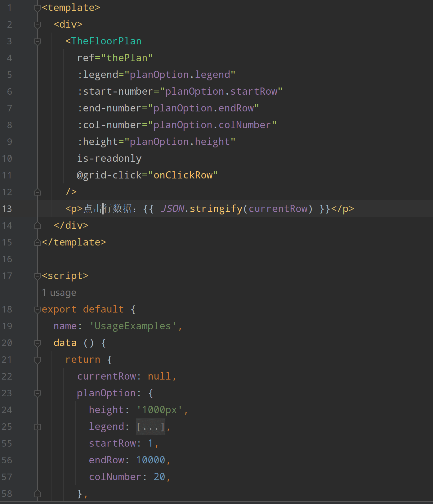Click line number 13 in the gutter
The height and width of the screenshot is (504, 433).
tap(7, 209)
